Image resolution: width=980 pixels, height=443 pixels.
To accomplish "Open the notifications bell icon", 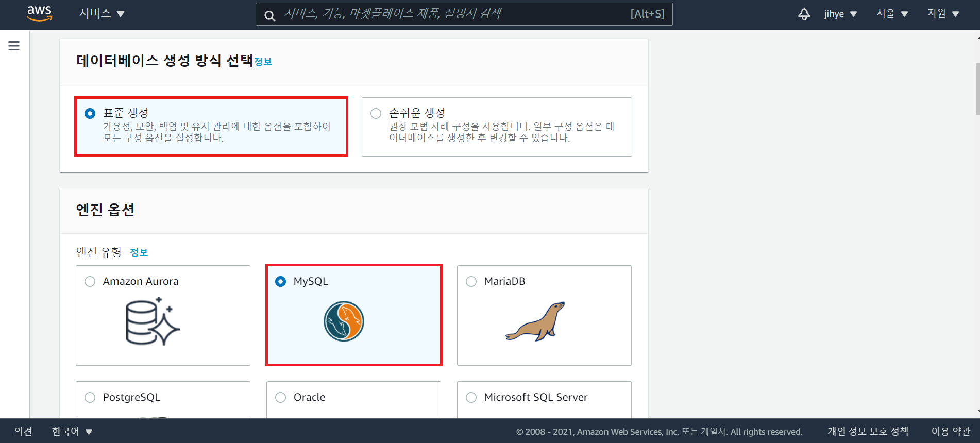I will coord(804,14).
